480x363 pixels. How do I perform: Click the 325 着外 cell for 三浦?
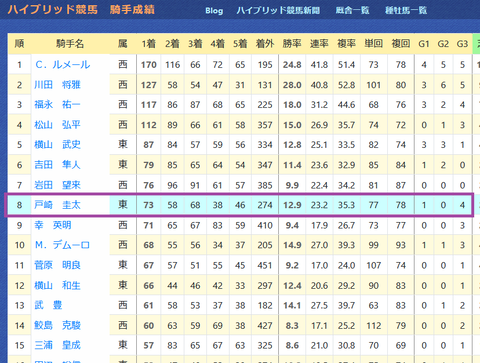(x=265, y=345)
